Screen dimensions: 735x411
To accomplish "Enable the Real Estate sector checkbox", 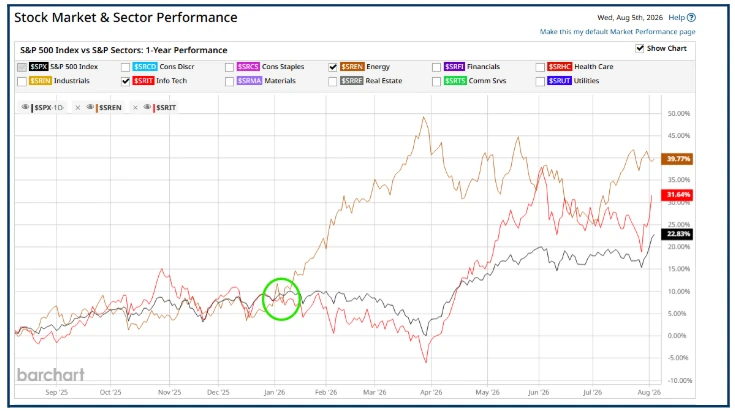I will point(333,81).
